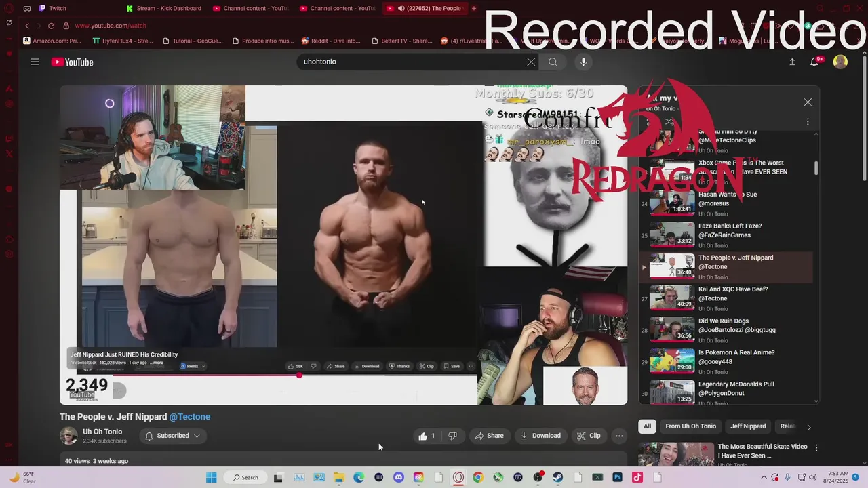Play Xbox Game Pass Is The Worst video

coord(726,173)
